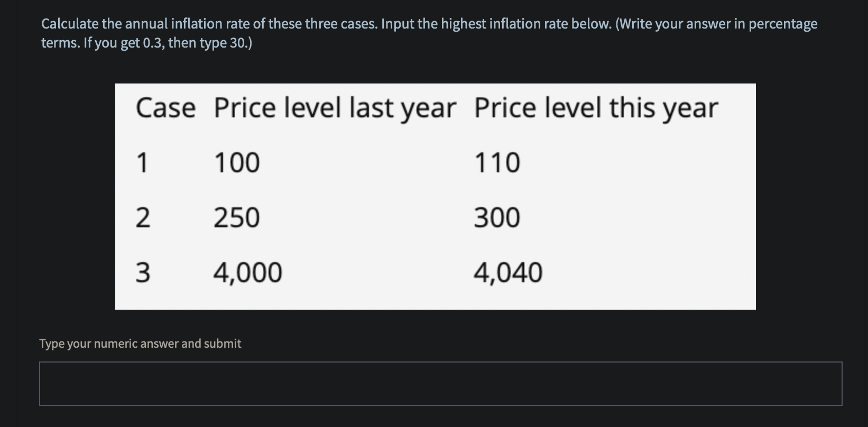This screenshot has height=427, width=868.
Task: Click the value 250 in Case 2
Action: [236, 217]
